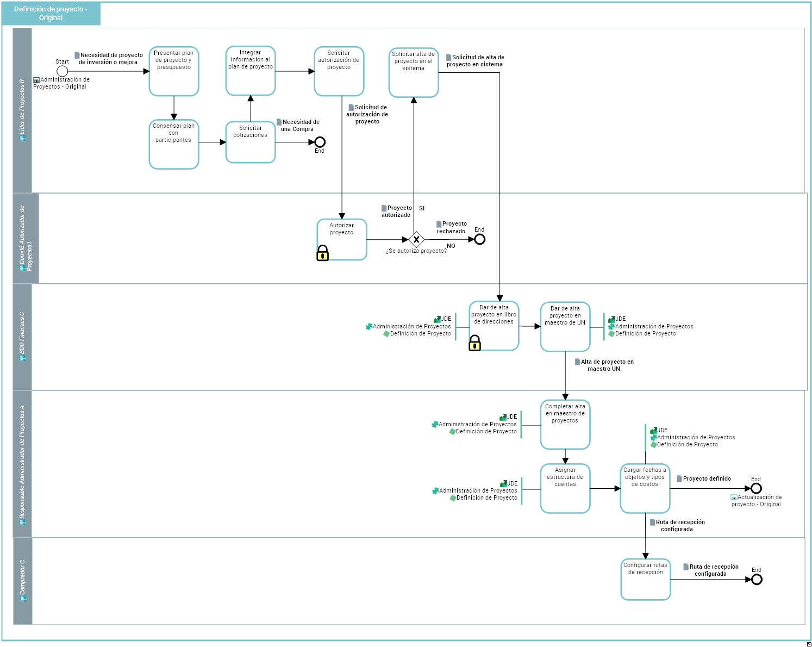Click document icon beside 'Solicitud de alta de proyecto'
Image resolution: width=812 pixels, height=647 pixels.
pos(448,57)
